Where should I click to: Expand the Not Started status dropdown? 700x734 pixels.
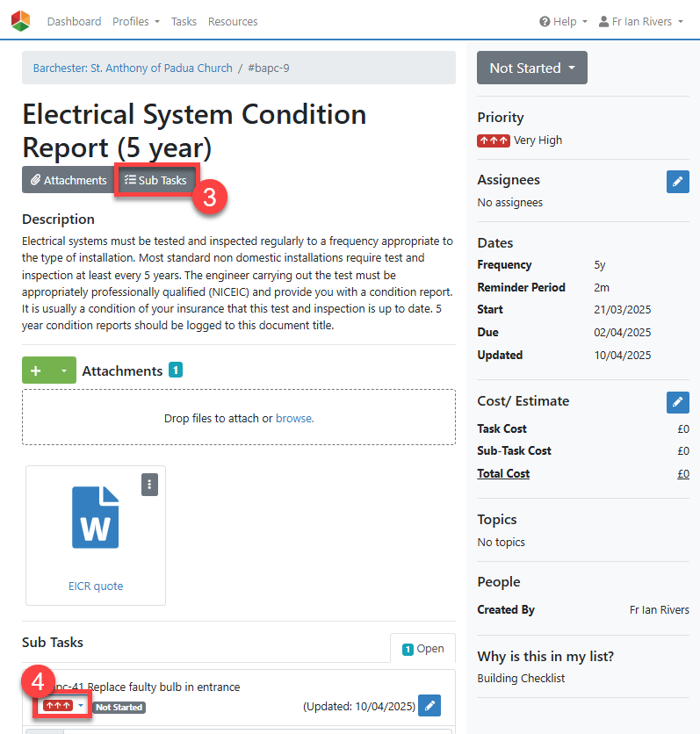pos(531,68)
